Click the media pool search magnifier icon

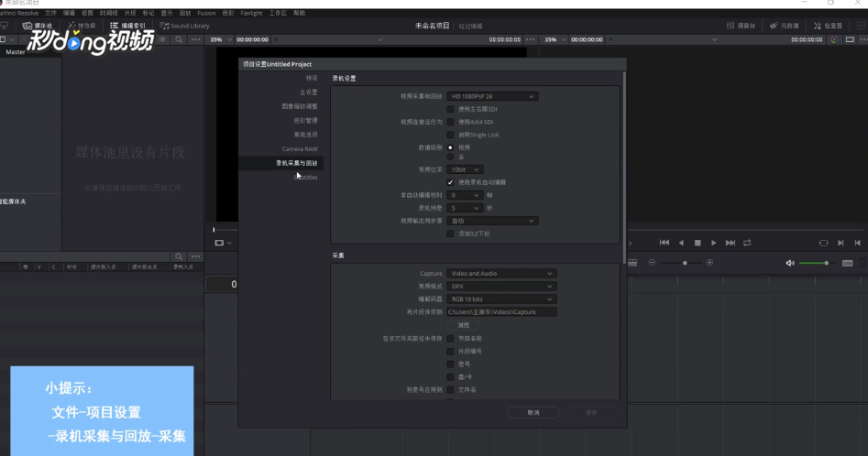[179, 39]
